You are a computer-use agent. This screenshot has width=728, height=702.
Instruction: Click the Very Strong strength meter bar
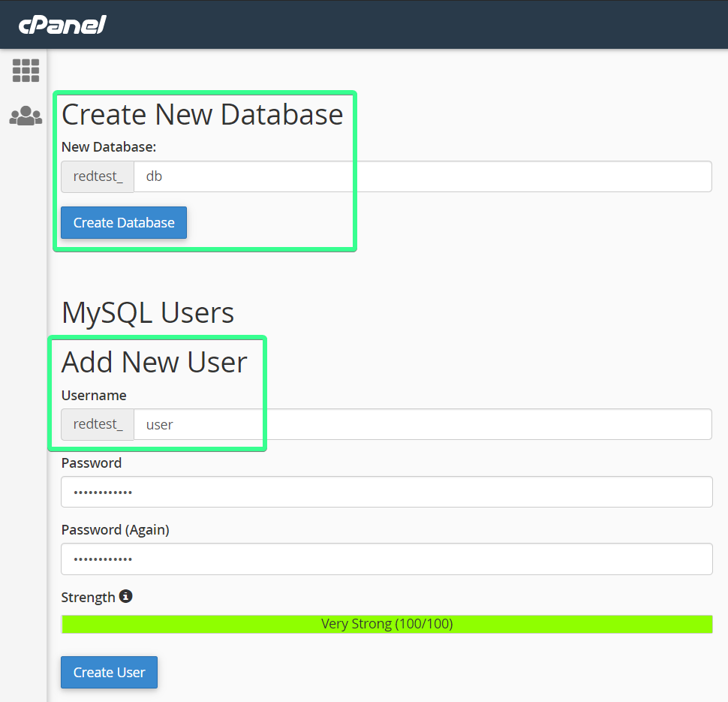[387, 624]
